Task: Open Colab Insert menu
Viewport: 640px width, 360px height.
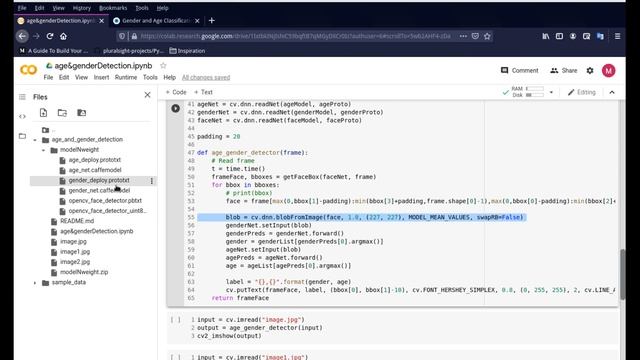Action: 101,78
